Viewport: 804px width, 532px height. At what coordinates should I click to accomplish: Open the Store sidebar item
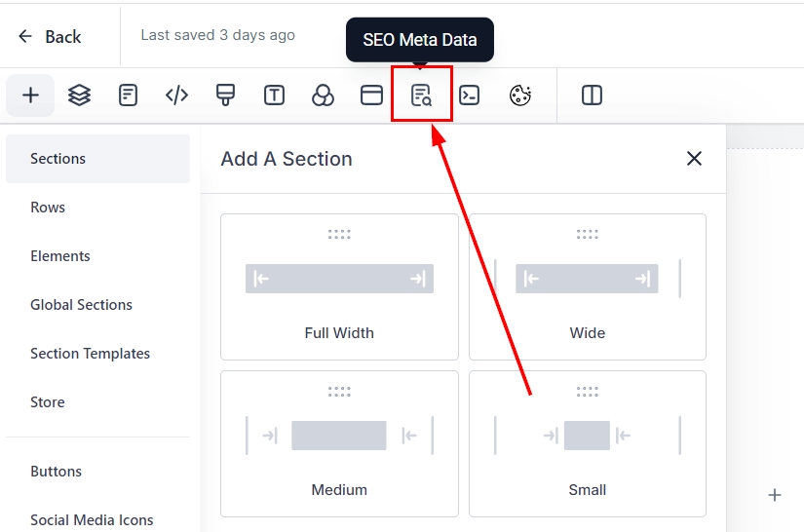click(48, 402)
